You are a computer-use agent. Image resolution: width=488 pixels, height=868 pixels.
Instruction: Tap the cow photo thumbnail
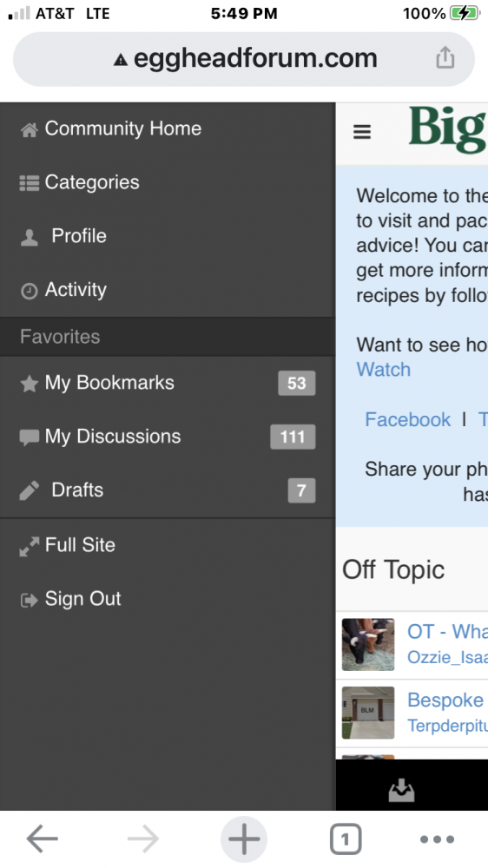pos(368,644)
